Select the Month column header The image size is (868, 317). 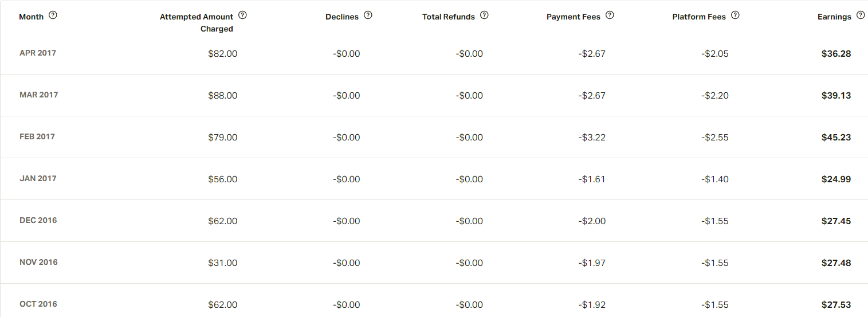pos(31,17)
